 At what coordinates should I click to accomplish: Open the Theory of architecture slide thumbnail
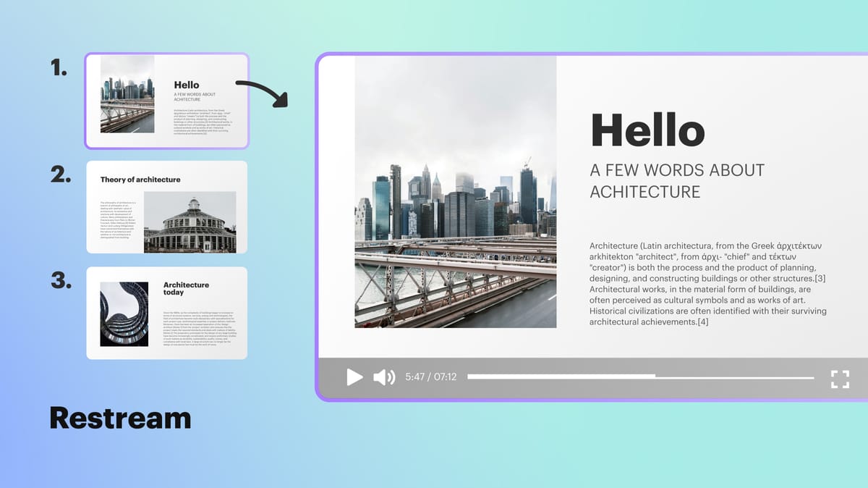166,207
